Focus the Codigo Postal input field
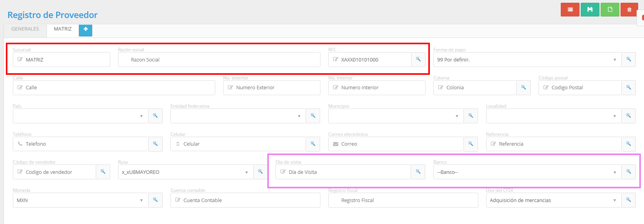This screenshot has width=644, height=224. [580, 88]
